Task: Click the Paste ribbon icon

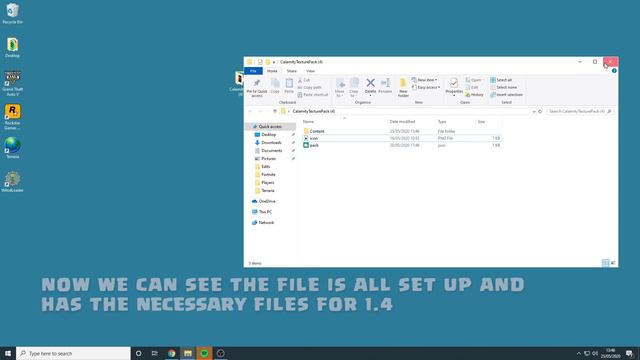Action: point(289,86)
